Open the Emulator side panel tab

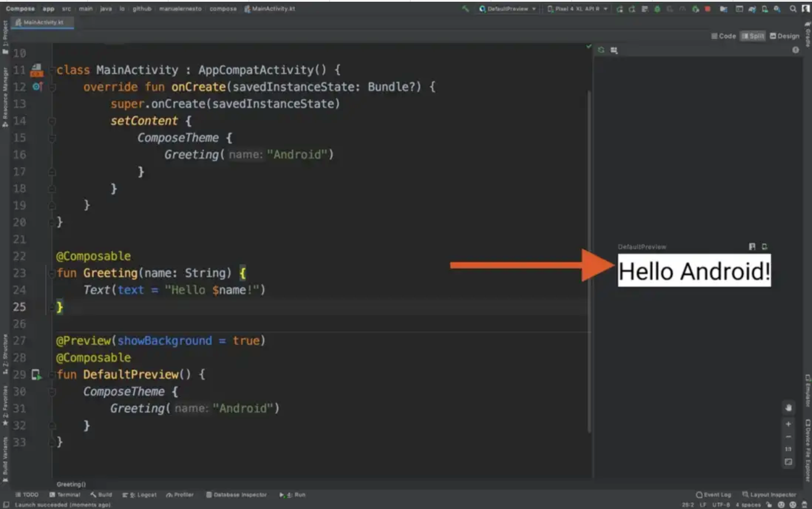point(807,391)
